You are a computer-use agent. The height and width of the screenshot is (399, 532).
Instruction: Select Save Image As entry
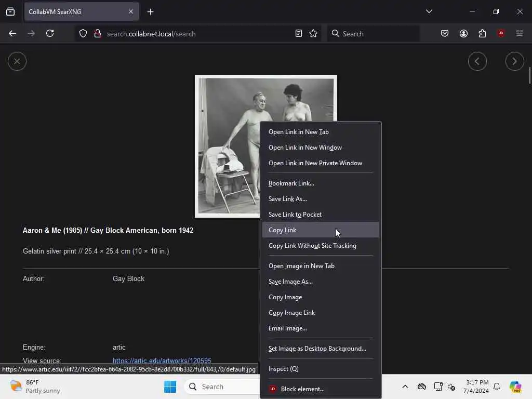[321, 282]
